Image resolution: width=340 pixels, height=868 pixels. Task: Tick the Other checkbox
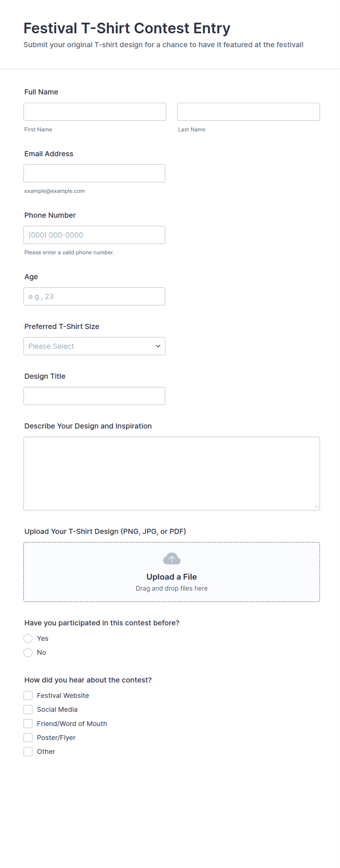click(x=28, y=752)
